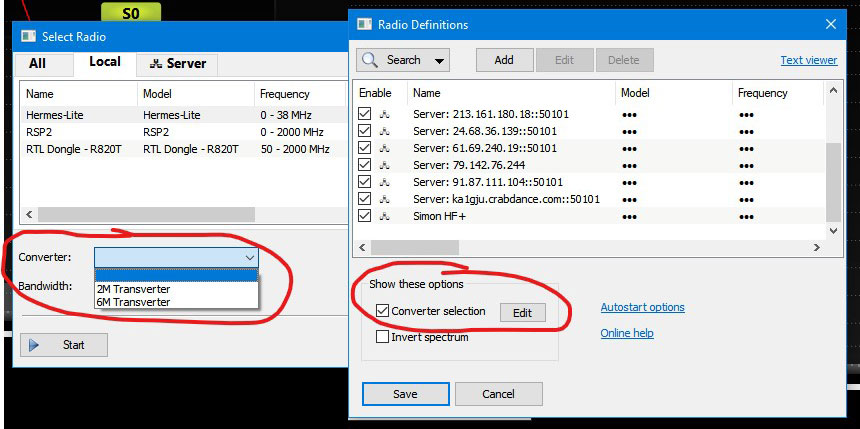
Task: Click network icon beside Simon HF+ entry
Action: point(385,216)
